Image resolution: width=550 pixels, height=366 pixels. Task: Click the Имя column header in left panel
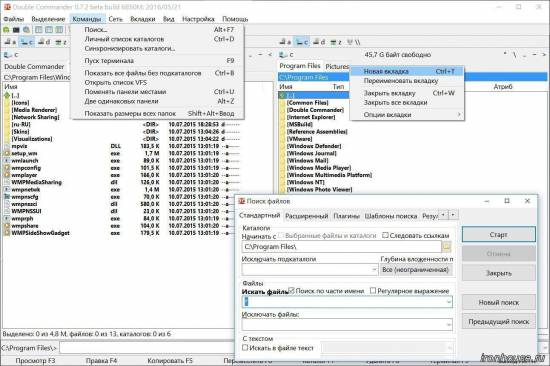point(11,86)
